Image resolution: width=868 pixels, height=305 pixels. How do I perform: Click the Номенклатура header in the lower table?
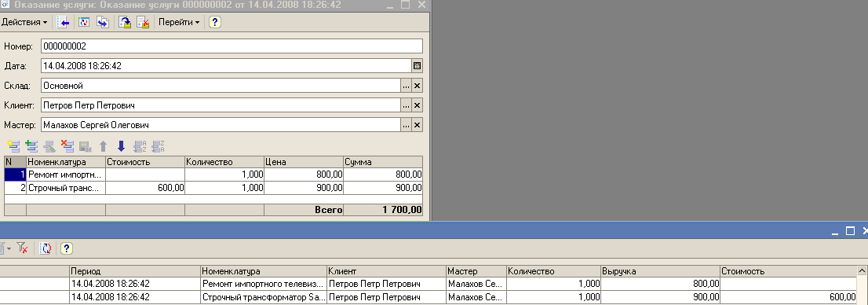[x=263, y=271]
